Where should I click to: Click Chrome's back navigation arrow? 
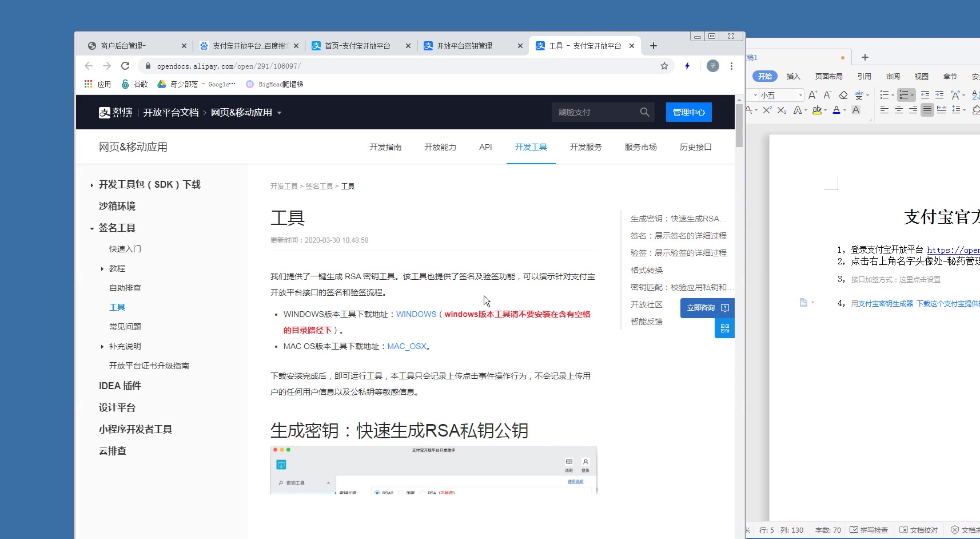[x=88, y=66]
